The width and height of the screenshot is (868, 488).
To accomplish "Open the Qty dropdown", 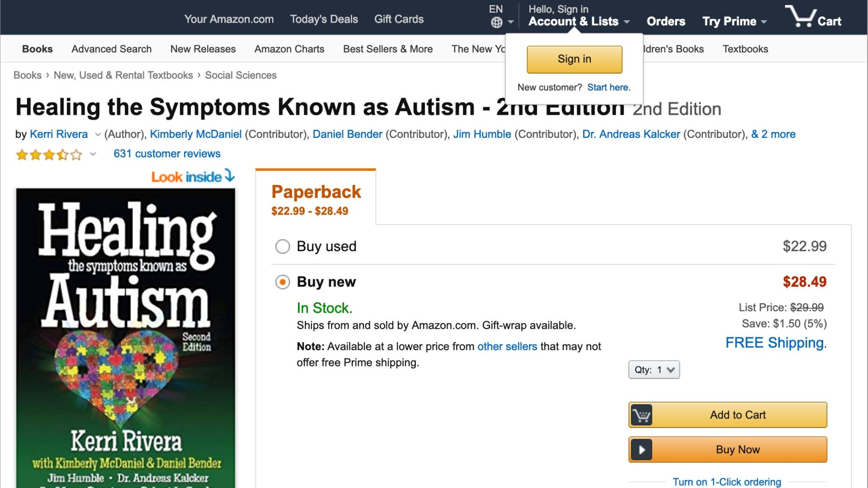I will point(654,370).
